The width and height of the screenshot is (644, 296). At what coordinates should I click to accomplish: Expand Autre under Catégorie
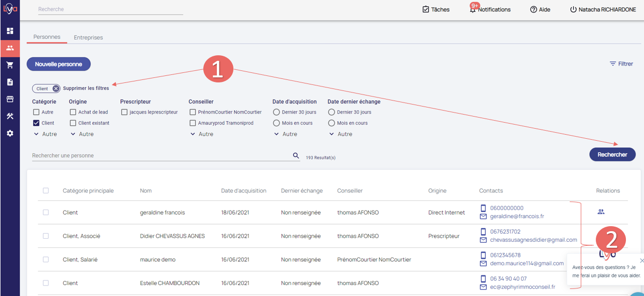(x=45, y=134)
